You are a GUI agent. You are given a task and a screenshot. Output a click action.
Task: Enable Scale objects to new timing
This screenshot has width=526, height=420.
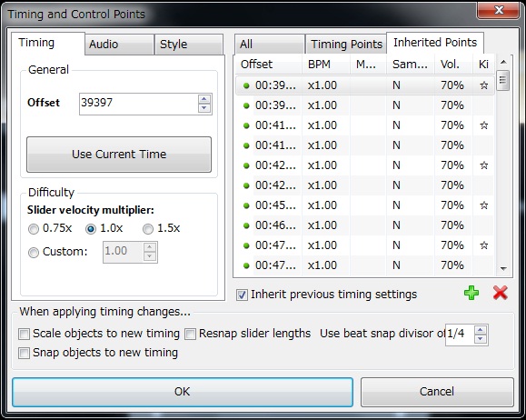click(24, 334)
